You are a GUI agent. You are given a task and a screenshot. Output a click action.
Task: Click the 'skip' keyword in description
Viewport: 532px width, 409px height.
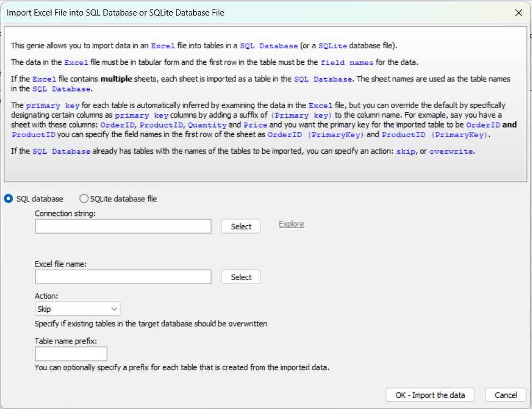(x=406, y=152)
